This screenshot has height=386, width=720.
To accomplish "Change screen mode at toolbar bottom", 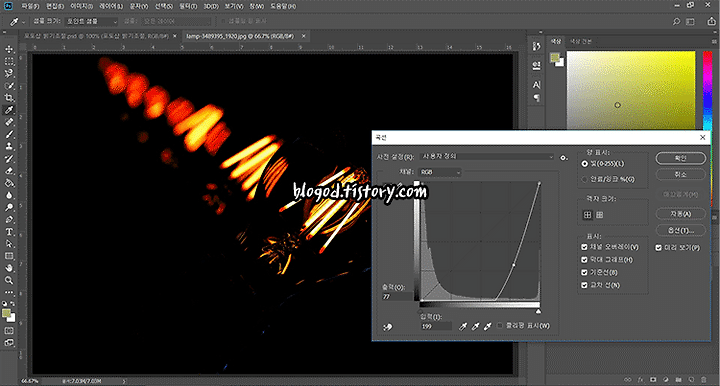I will coord(9,343).
